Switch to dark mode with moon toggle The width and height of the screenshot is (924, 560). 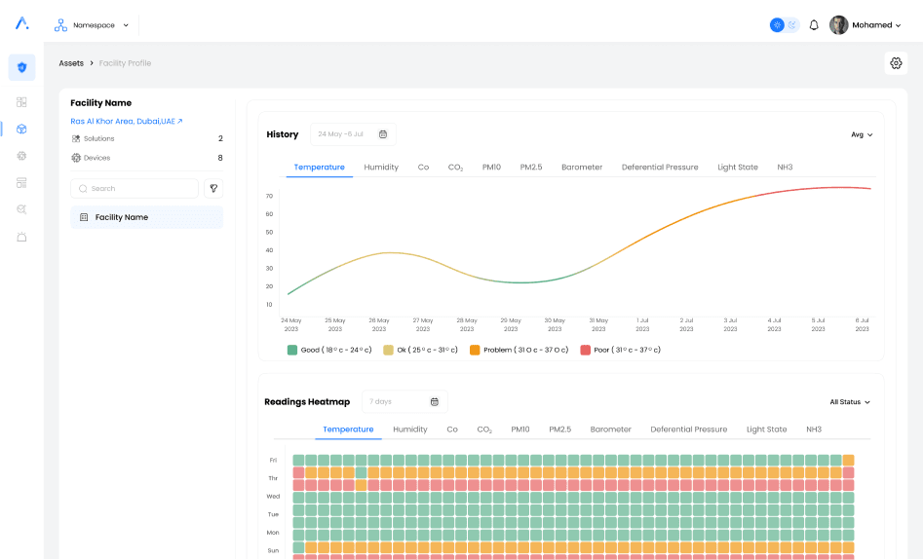[x=792, y=25]
